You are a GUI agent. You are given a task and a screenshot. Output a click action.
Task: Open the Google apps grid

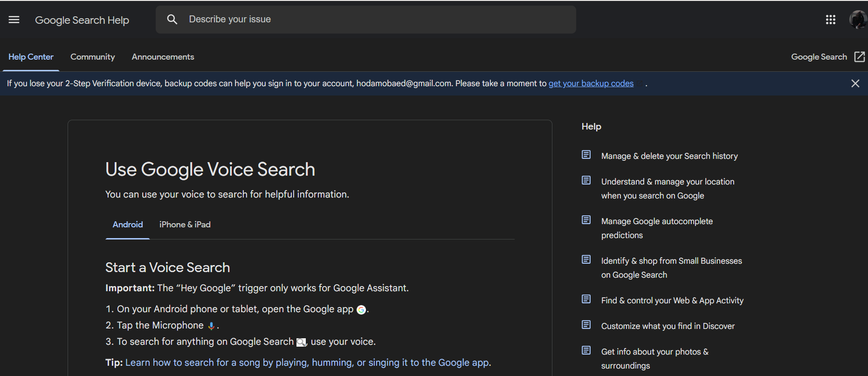coord(830,20)
